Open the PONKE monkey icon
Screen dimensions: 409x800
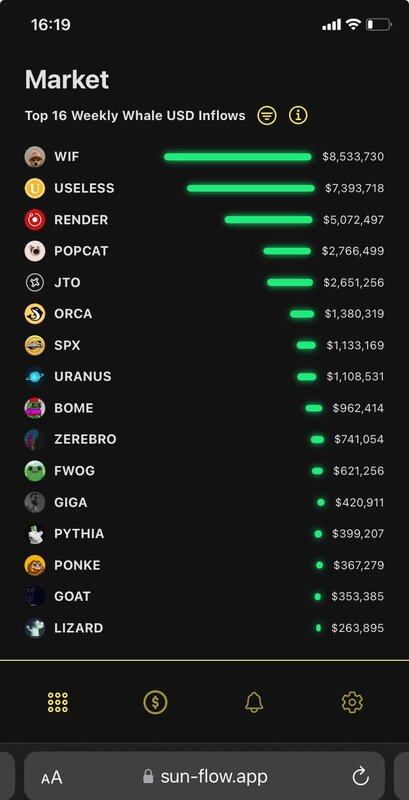tap(35, 565)
